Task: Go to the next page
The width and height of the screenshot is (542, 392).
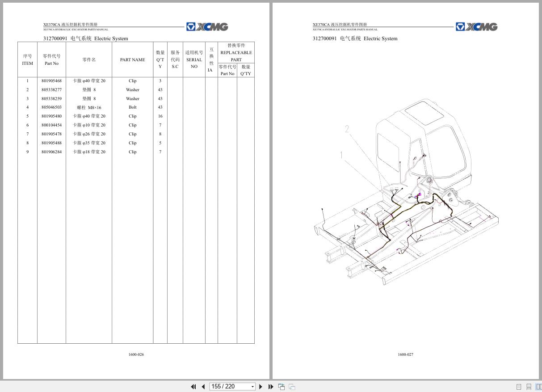Action: pyautogui.click(x=261, y=387)
